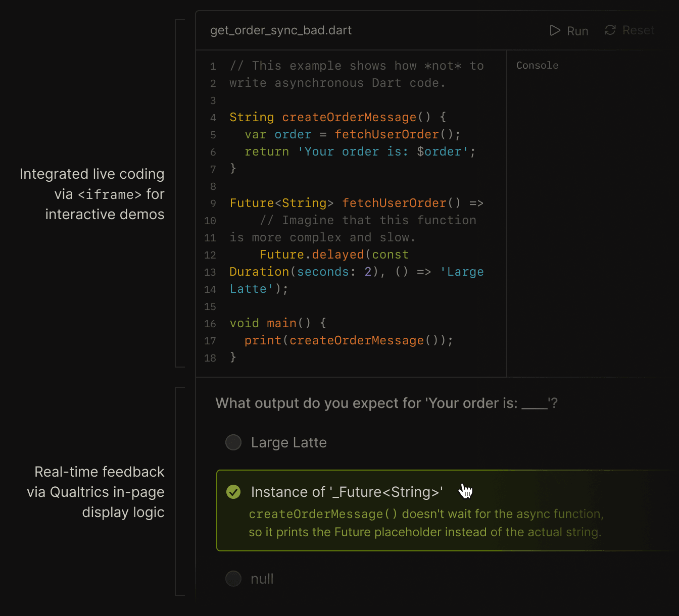Screen dimensions: 679x616
Task: Select the get_order_sync_bad.dart file tab
Action: click(x=281, y=30)
